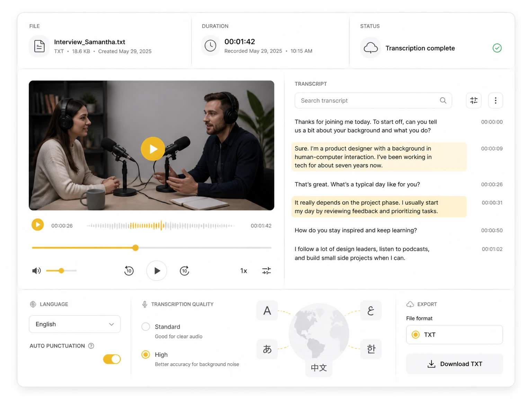This screenshot has height=399, width=532.
Task: Skip forward 10 seconds
Action: coord(185,271)
